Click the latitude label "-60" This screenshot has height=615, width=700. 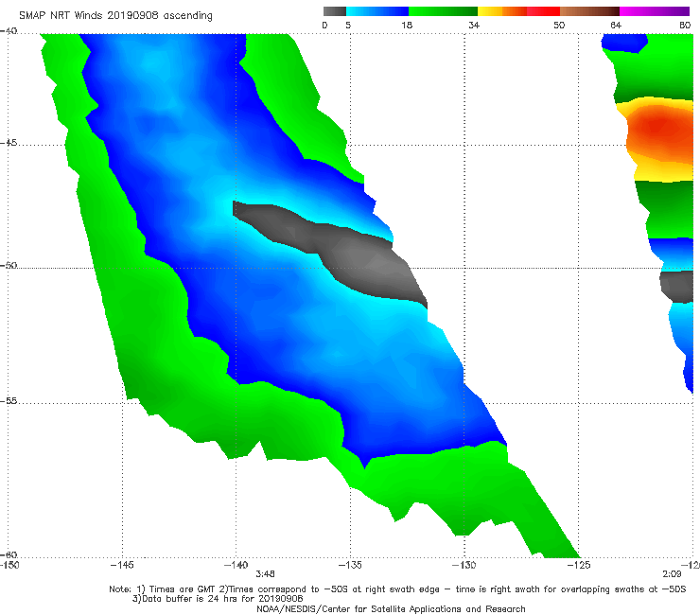(9, 554)
